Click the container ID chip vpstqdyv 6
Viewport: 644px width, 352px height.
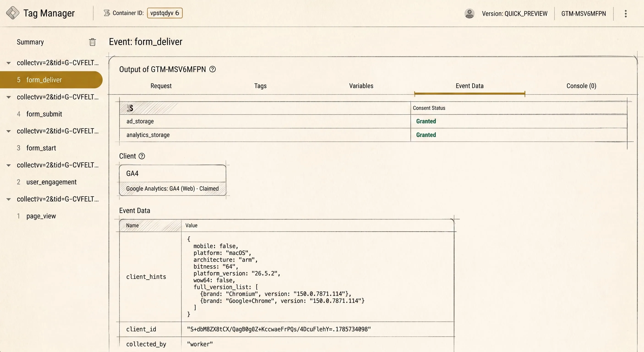pyautogui.click(x=165, y=13)
